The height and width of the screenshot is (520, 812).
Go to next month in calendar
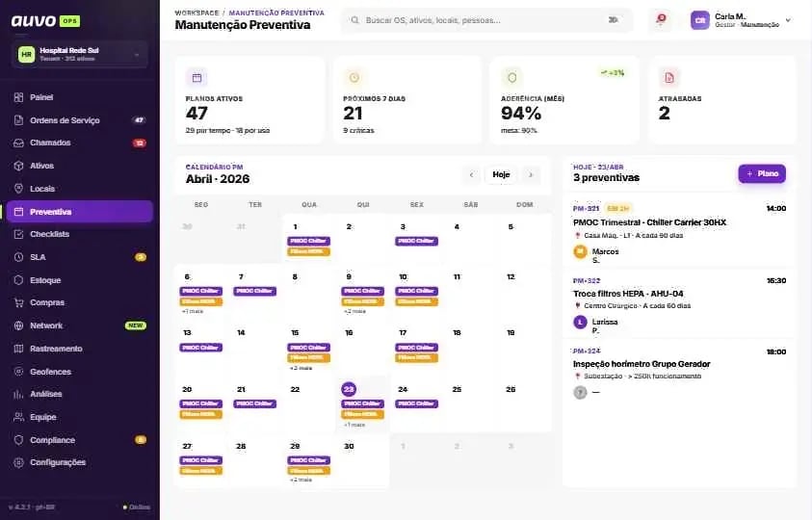pos(531,174)
